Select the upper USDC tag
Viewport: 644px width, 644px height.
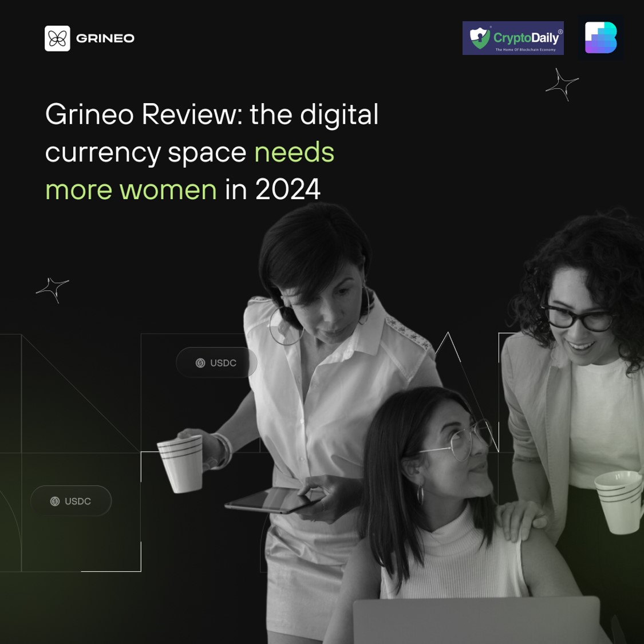(216, 362)
